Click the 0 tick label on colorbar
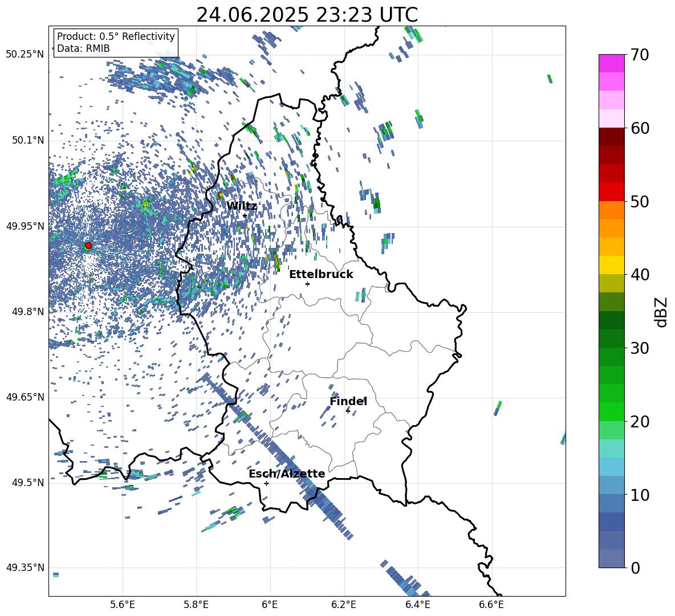 click(635, 568)
